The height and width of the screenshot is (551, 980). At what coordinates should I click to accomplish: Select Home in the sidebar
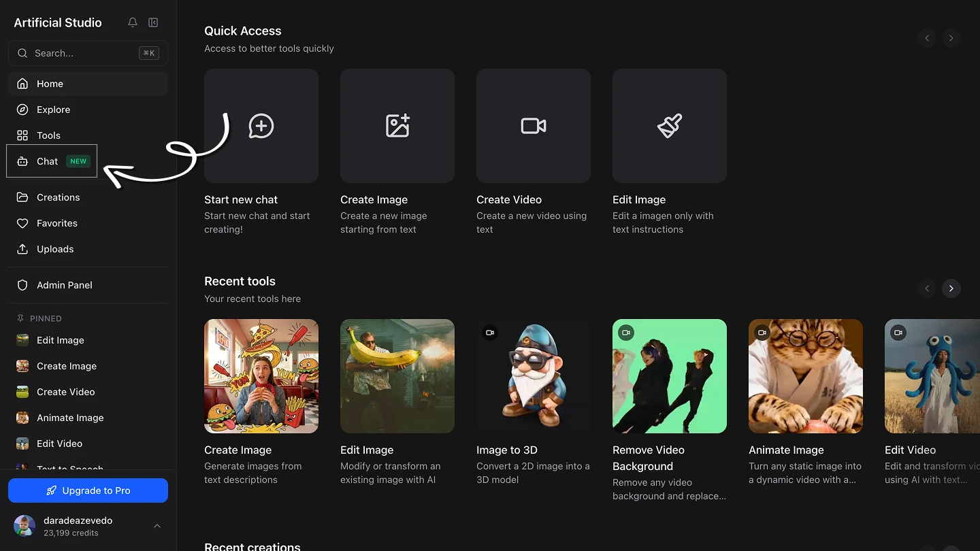click(x=49, y=84)
